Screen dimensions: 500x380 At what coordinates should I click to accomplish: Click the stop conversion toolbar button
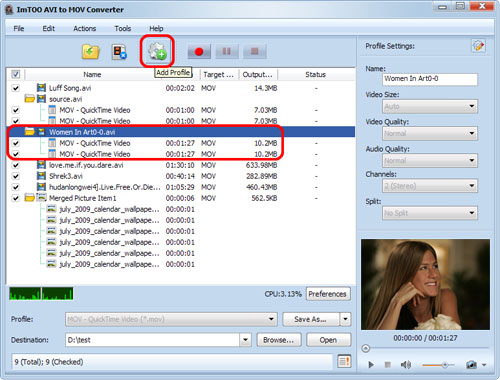(255, 51)
